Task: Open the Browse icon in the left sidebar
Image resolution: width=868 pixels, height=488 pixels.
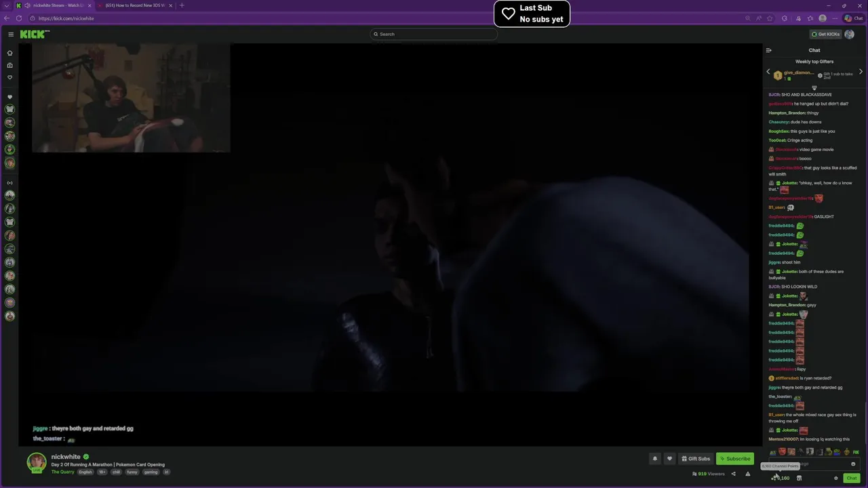Action: (x=9, y=65)
